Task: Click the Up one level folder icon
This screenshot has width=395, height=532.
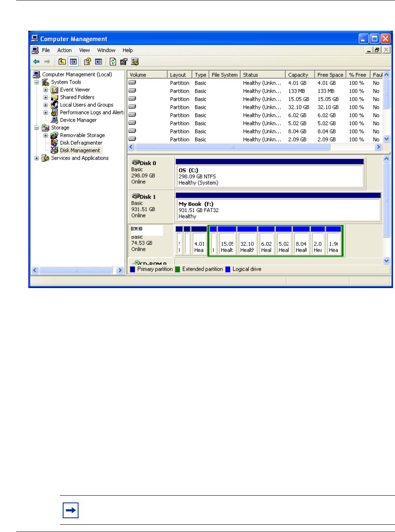Action: (62, 61)
